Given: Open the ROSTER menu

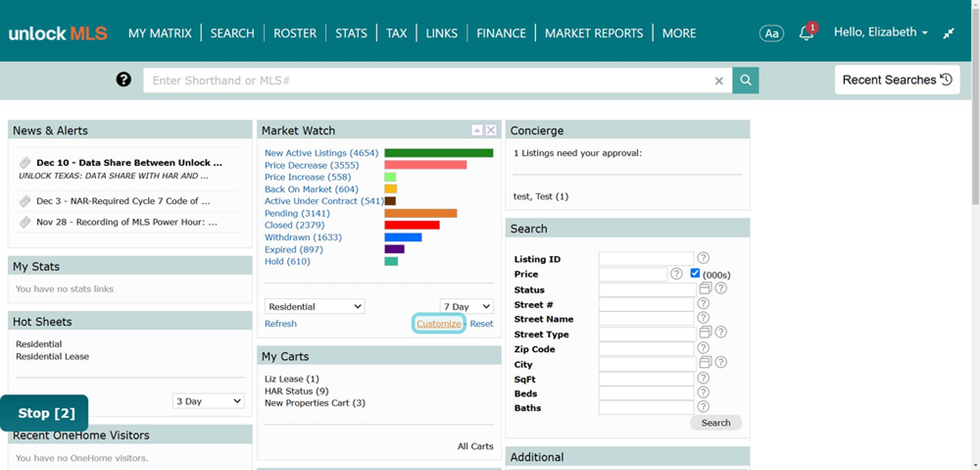Looking at the screenshot, I should (295, 33).
